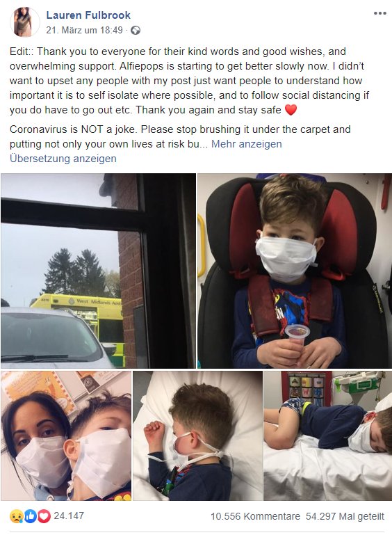The image size is (392, 535).
Task: Click the globe public-audience icon
Action: pos(136,31)
